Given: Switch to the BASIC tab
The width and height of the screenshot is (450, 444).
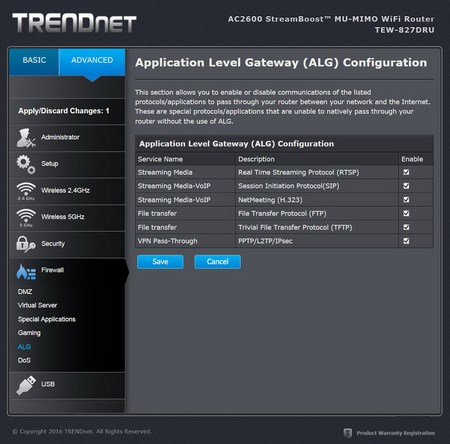Looking at the screenshot, I should pyautogui.click(x=34, y=60).
